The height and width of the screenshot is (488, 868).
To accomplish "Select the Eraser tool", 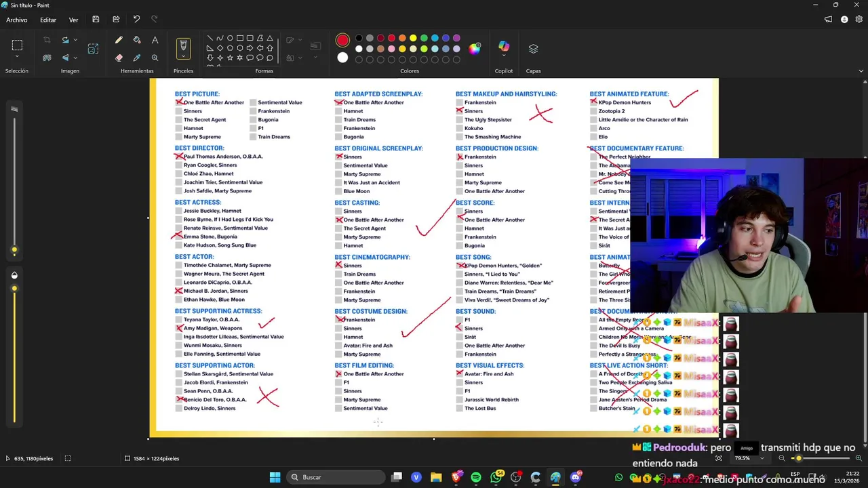I will pyautogui.click(x=119, y=58).
